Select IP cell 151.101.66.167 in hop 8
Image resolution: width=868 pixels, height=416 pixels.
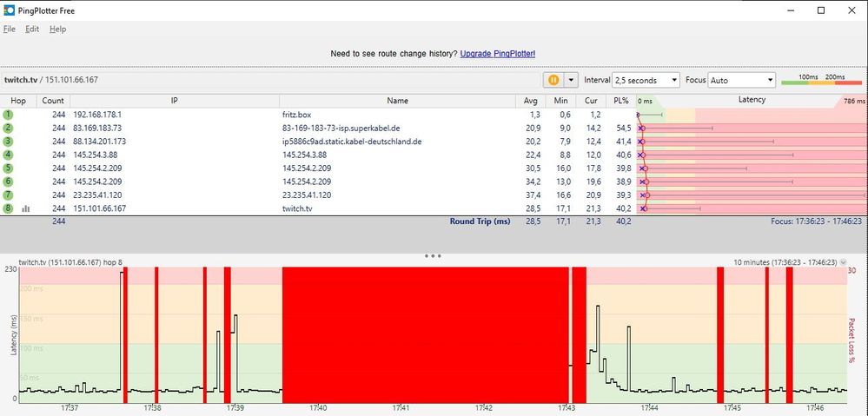(x=100, y=208)
